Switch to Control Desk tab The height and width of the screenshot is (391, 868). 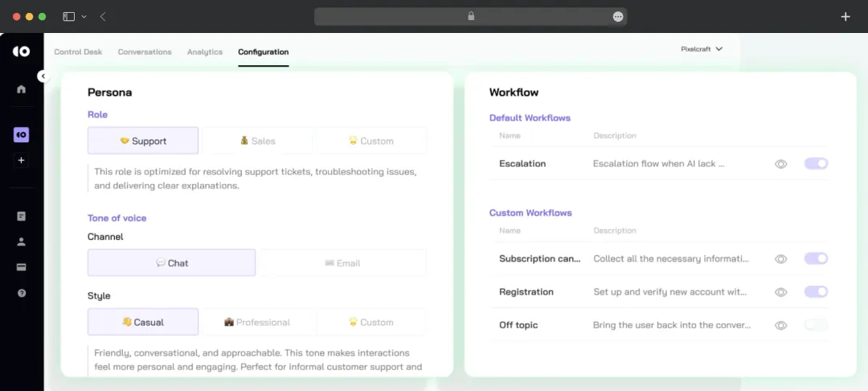pos(78,52)
